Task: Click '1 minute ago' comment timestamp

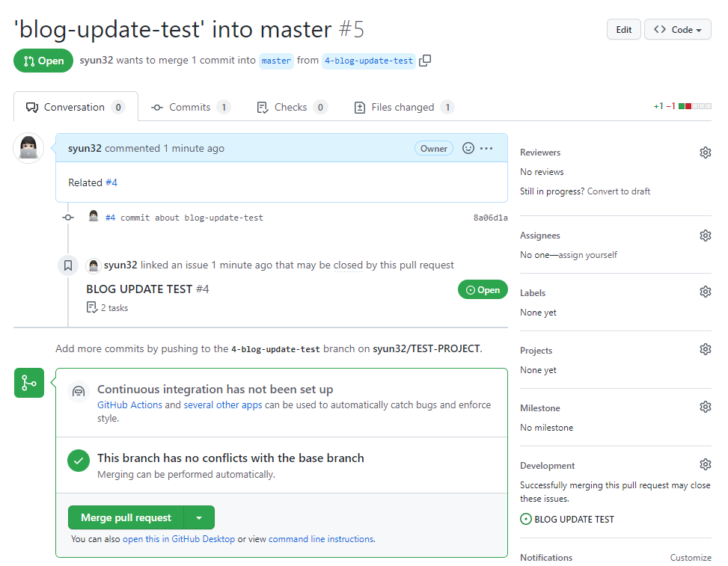Action: coord(194,148)
